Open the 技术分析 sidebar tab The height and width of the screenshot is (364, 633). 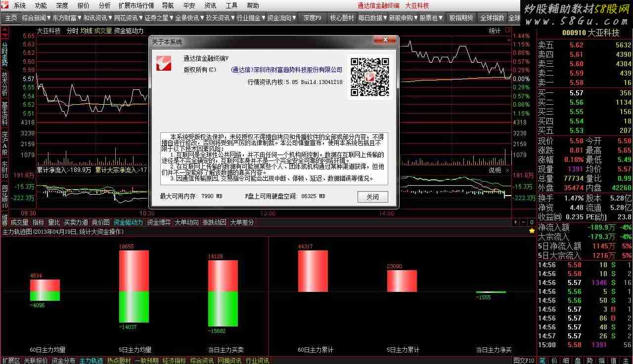click(4, 83)
